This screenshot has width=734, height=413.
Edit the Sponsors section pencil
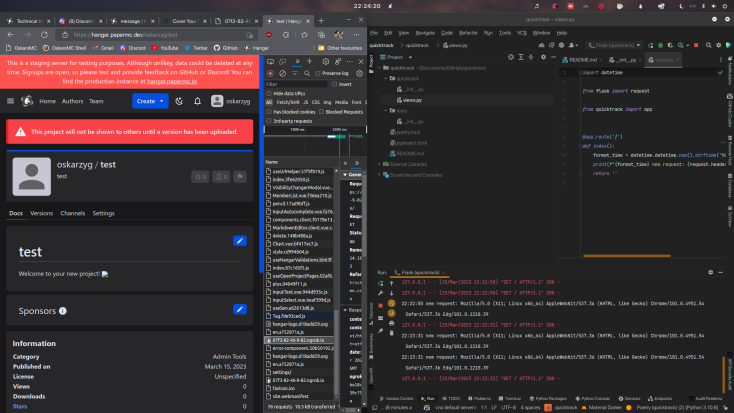click(x=240, y=309)
